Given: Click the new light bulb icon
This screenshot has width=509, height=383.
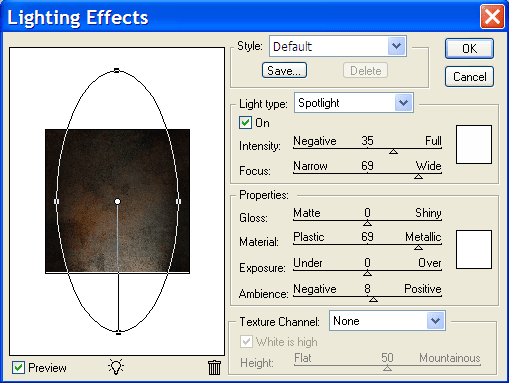Looking at the screenshot, I should click(116, 367).
